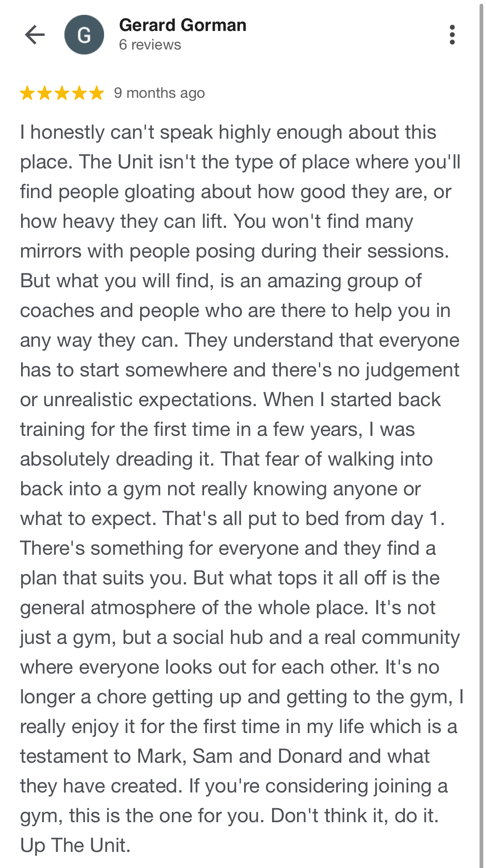Open the Gerard Gorman reviewer profile name
Viewport: 487px width, 868px height.
183,26
